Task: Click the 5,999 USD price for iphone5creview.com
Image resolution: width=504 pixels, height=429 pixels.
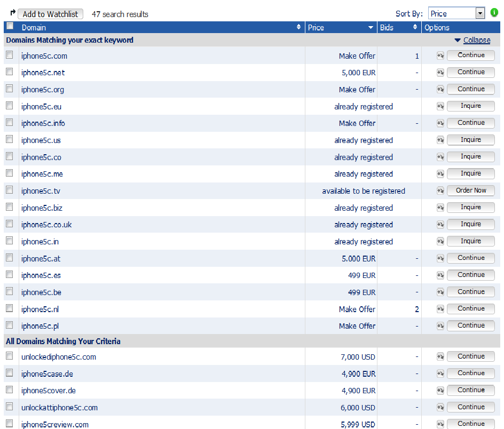Action: coord(358,425)
